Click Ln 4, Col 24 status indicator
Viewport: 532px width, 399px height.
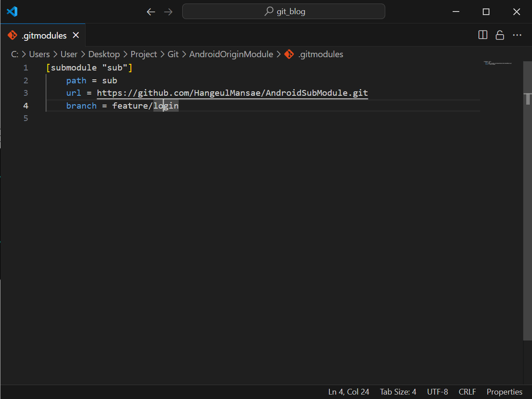[348, 392]
